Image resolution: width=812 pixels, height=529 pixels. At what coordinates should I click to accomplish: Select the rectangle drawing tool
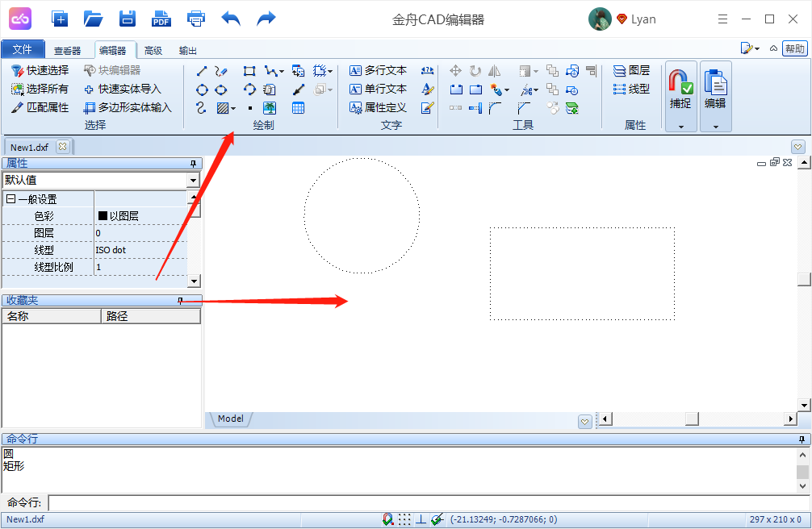[x=249, y=71]
